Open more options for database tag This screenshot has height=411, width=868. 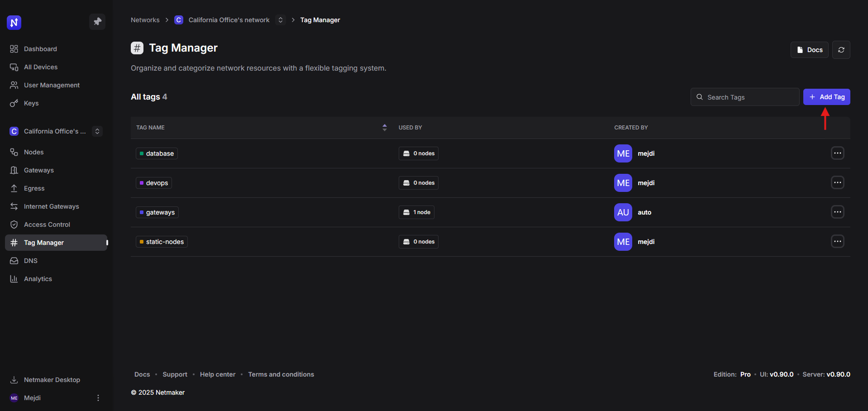tap(837, 153)
